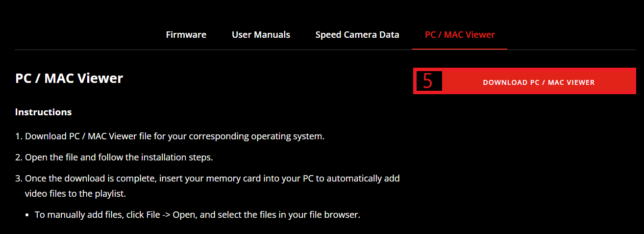Click the red underline beneath the active tab
Screen dimensions: 644x234
tap(460, 49)
